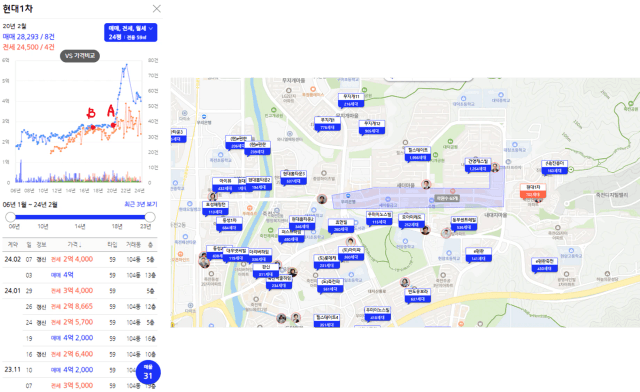This screenshot has height=392, width=640.
Task: Select the 536세대 apartment map marker
Action: pos(464,224)
